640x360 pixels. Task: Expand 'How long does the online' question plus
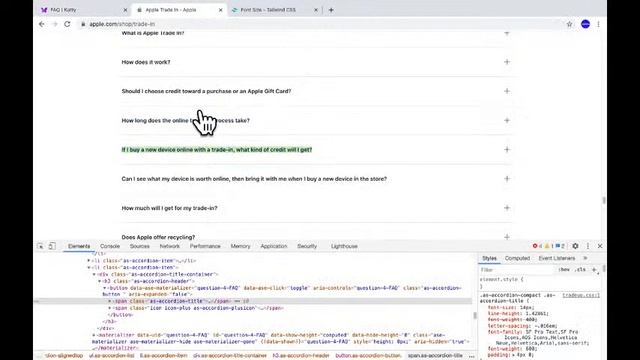(x=507, y=120)
